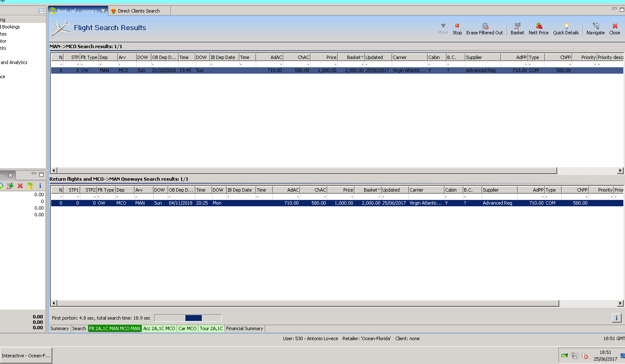Image resolution: width=625 pixels, height=364 pixels.
Task: Click the muted volume icon in system tray
Action: [x=585, y=356]
